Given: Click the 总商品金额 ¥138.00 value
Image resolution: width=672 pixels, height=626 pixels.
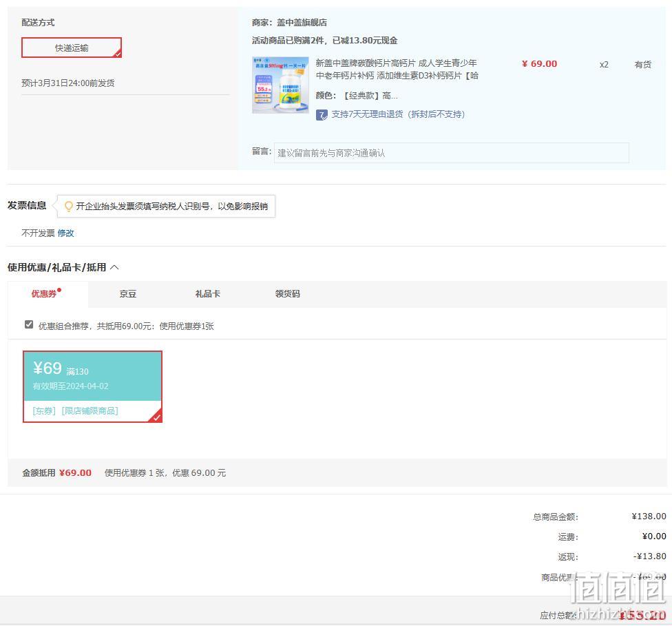Looking at the screenshot, I should [x=649, y=517].
